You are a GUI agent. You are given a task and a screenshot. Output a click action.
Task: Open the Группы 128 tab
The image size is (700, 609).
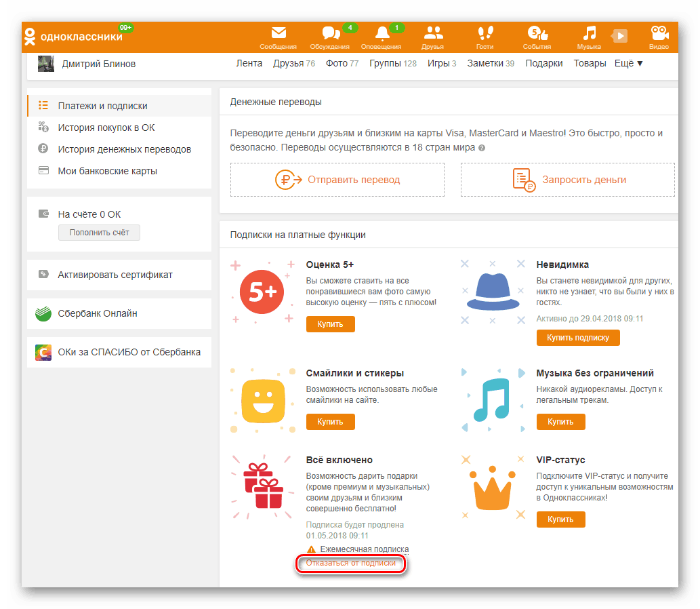[x=392, y=62]
